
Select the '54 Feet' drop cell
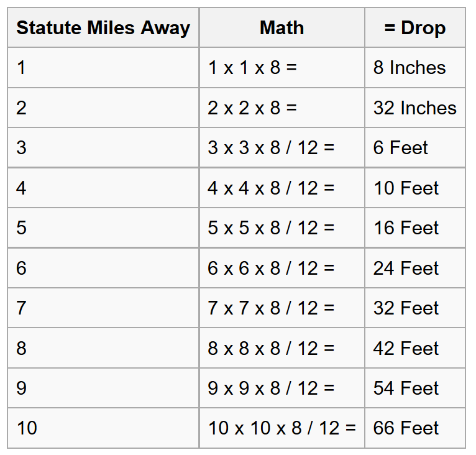click(x=406, y=388)
